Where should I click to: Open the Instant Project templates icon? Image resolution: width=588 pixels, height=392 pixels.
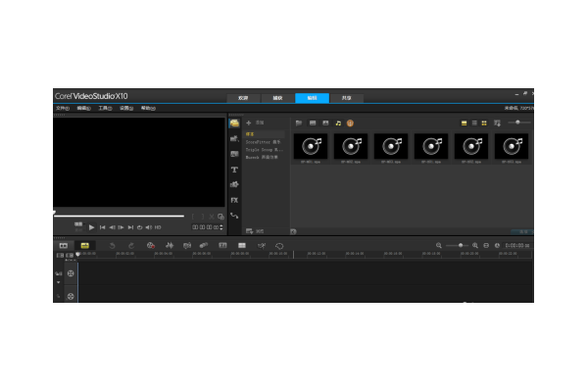pyautogui.click(x=234, y=139)
